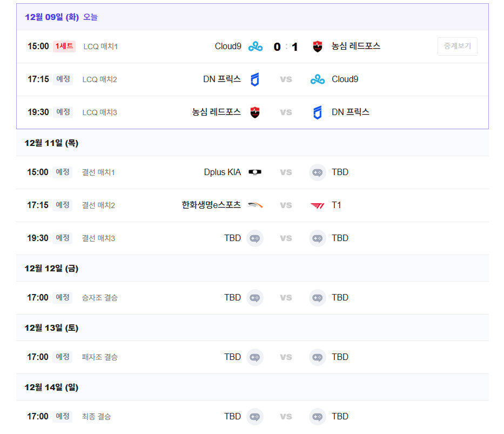The image size is (504, 434).
Task: Click the red 1세트 live badge
Action: 64,46
